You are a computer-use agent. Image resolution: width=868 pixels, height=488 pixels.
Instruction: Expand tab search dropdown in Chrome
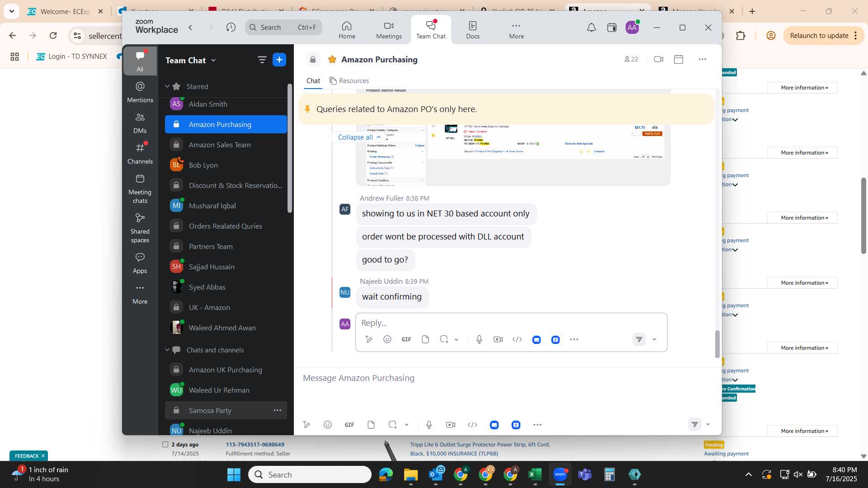[x=11, y=11]
